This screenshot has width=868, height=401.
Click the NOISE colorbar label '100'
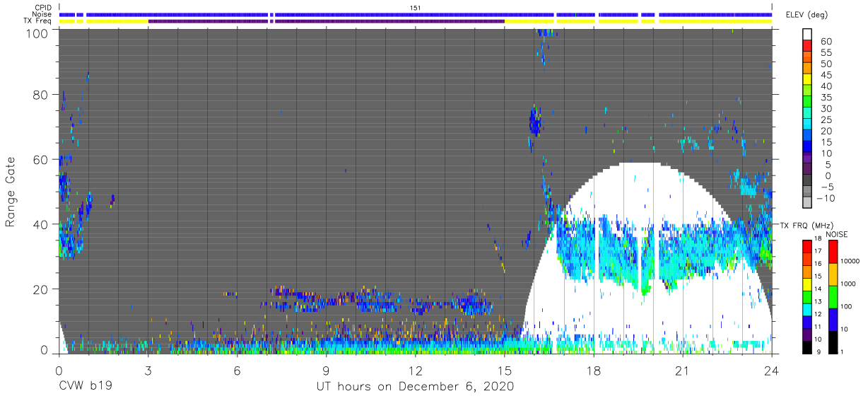point(847,306)
